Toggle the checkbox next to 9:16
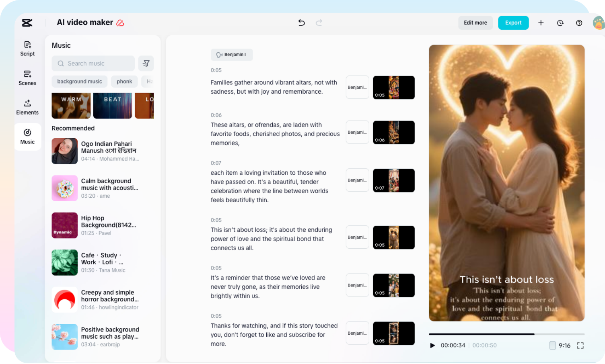605x364 pixels. click(x=553, y=346)
